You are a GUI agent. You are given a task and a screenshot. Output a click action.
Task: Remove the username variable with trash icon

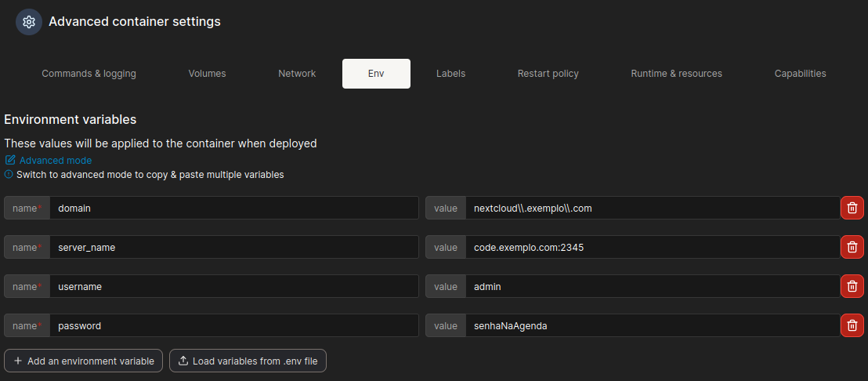(852, 286)
